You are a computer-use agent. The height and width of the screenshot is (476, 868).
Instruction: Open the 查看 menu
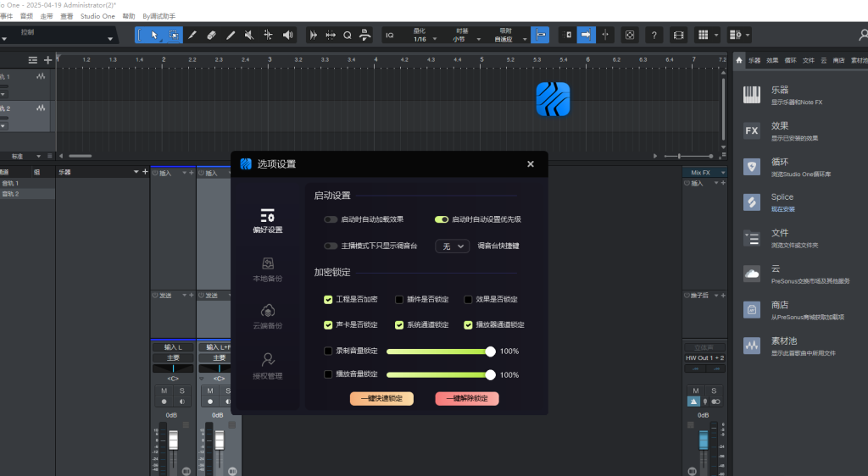pyautogui.click(x=66, y=16)
